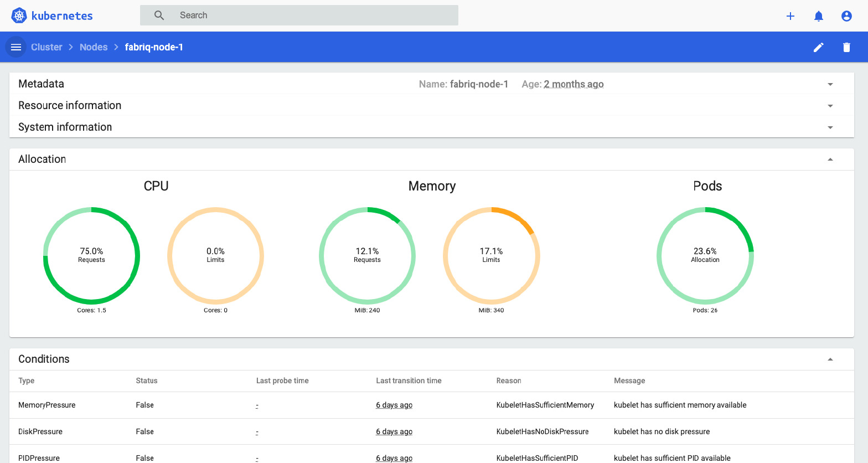Click the Metadata section title
Image resolution: width=868 pixels, height=463 pixels.
[x=41, y=84]
